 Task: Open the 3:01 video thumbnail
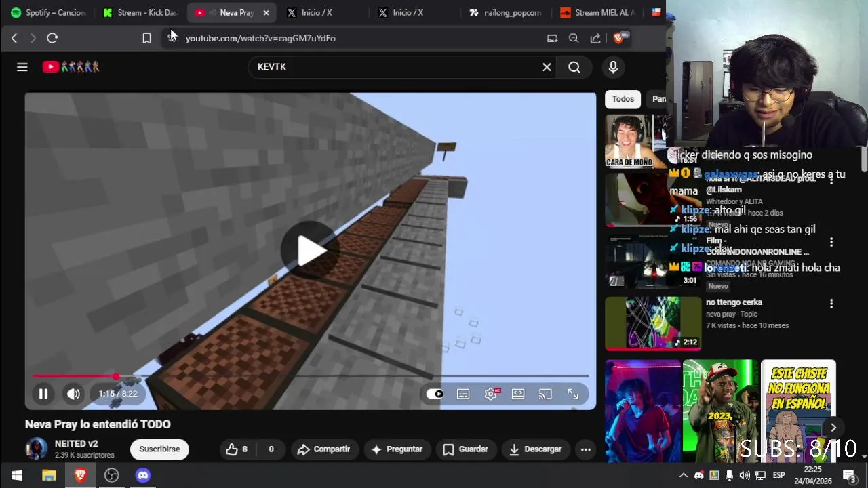coord(653,261)
